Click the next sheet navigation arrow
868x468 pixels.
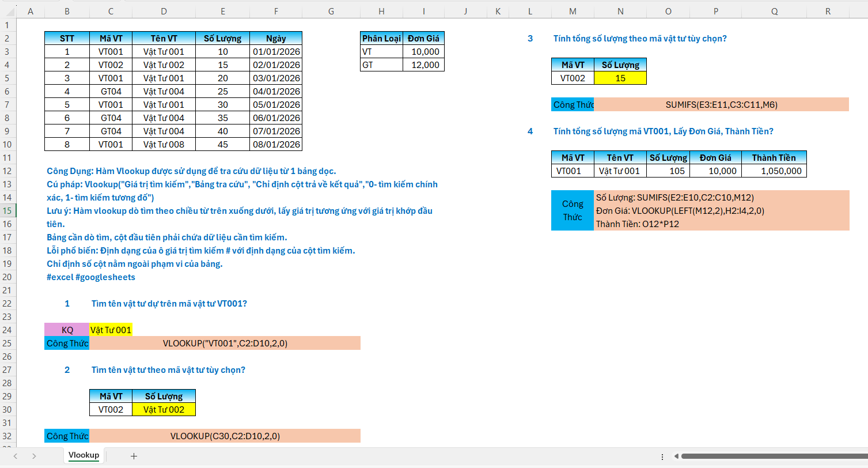pos(34,456)
